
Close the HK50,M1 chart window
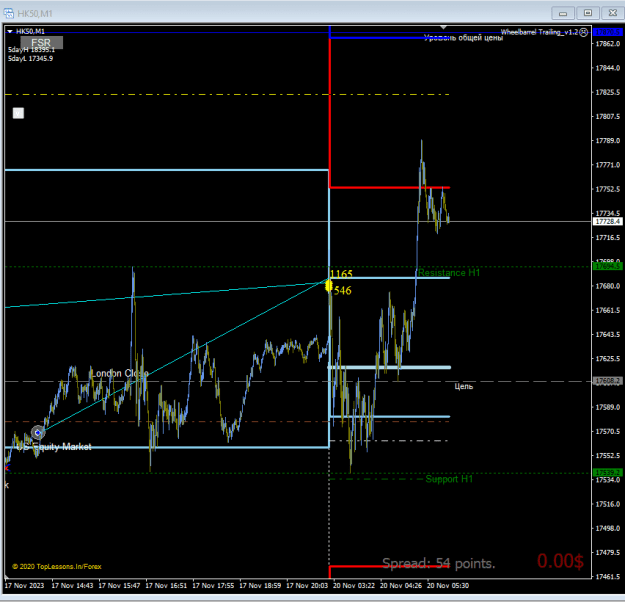613,13
